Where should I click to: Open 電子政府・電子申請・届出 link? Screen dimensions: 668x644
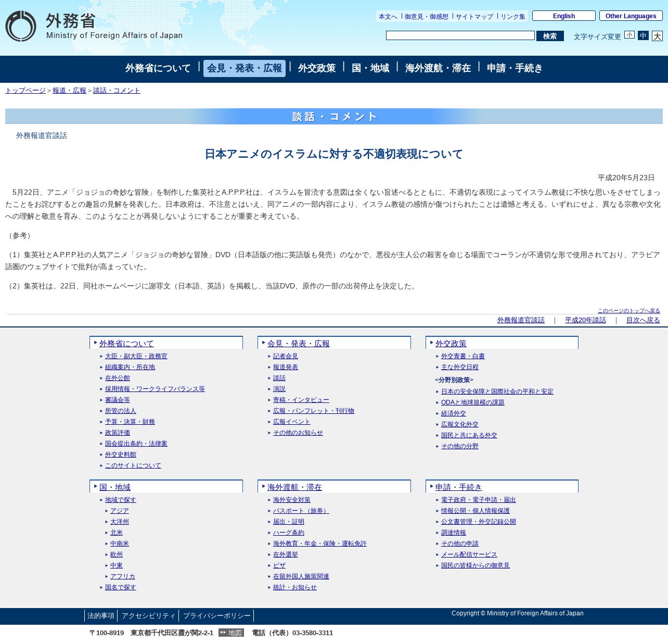479,500
